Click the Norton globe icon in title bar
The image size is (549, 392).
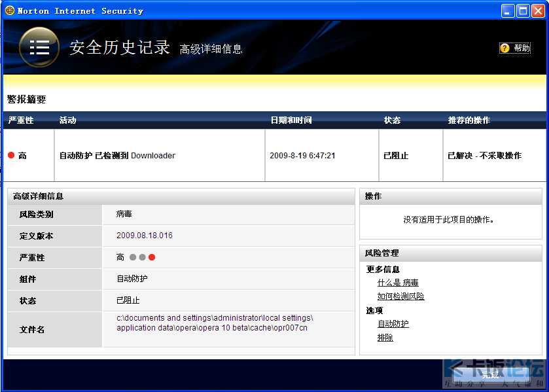click(x=10, y=10)
